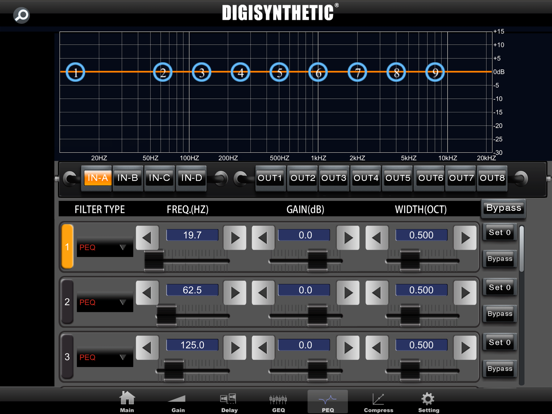The height and width of the screenshot is (414, 552).
Task: Select EQ node 3 on graph
Action: pos(201,72)
